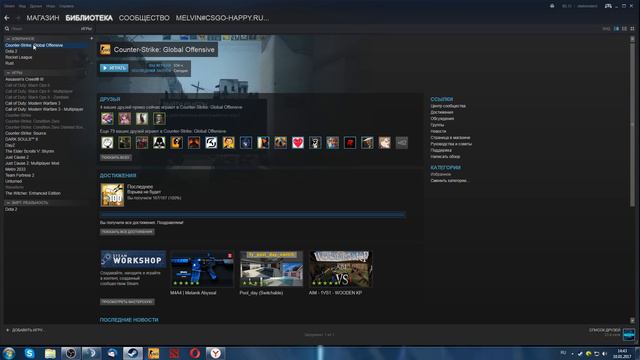Collapse the games category header in the sidebar

click(x=8, y=73)
